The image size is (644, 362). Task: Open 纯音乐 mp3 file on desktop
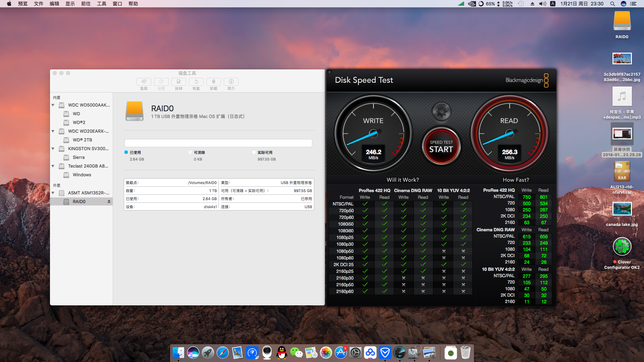(x=622, y=97)
